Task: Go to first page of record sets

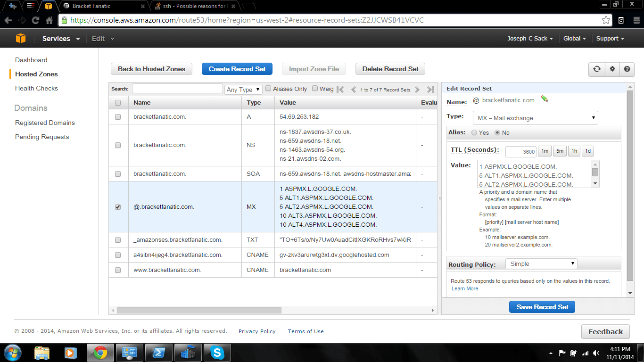Action: [x=340, y=90]
